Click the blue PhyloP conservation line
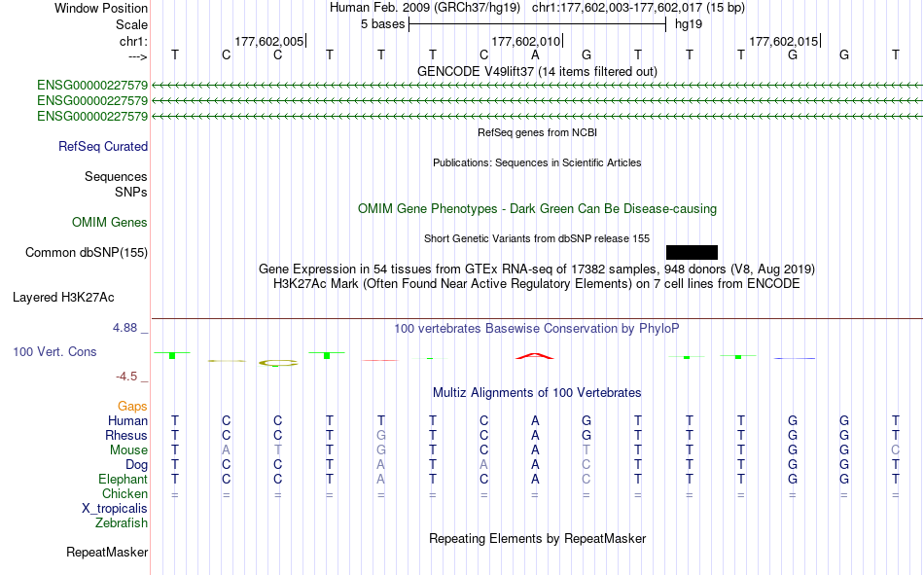 point(795,358)
